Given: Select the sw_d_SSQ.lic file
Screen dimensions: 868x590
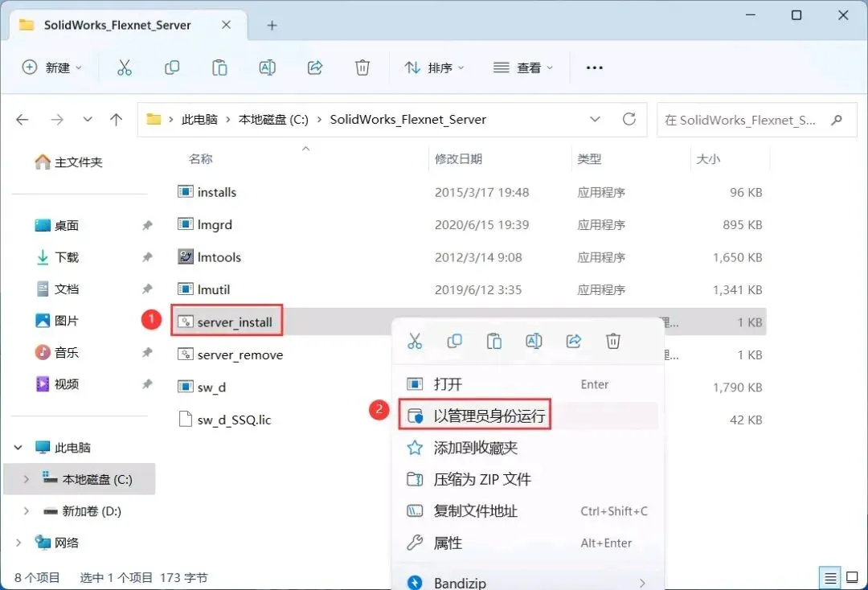Looking at the screenshot, I should [224, 420].
